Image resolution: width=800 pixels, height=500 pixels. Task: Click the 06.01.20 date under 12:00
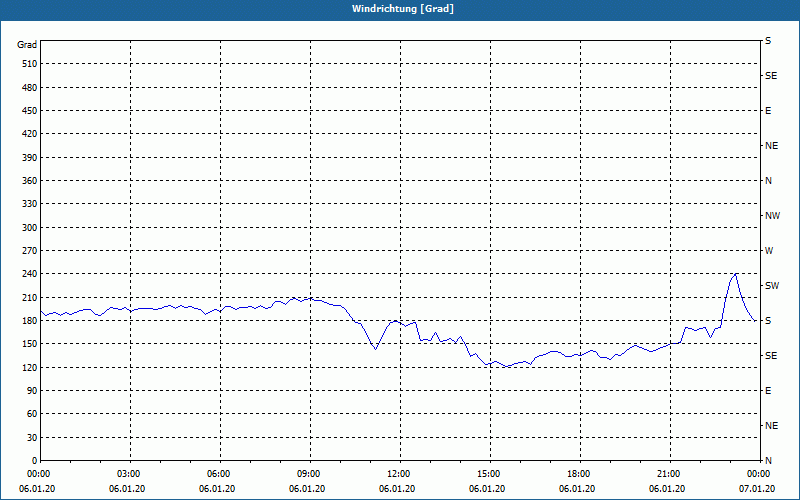coord(397,489)
